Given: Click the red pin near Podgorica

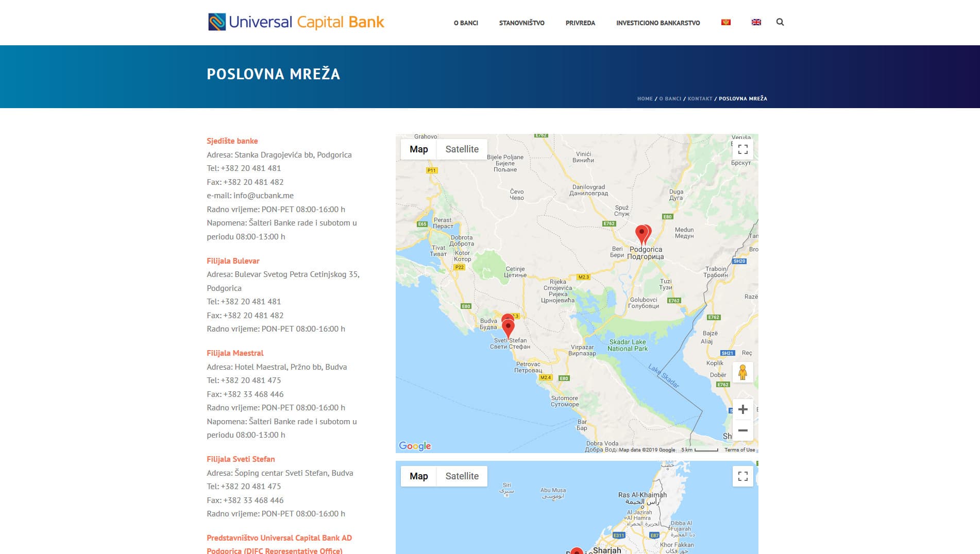Looking at the screenshot, I should point(641,234).
